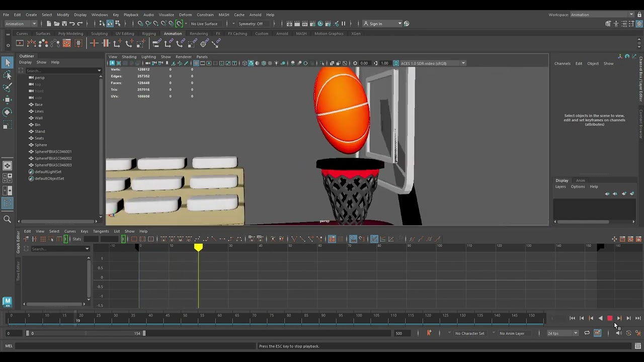This screenshot has width=644, height=362.
Task: Click the playback end time field 500
Action: (x=403, y=333)
